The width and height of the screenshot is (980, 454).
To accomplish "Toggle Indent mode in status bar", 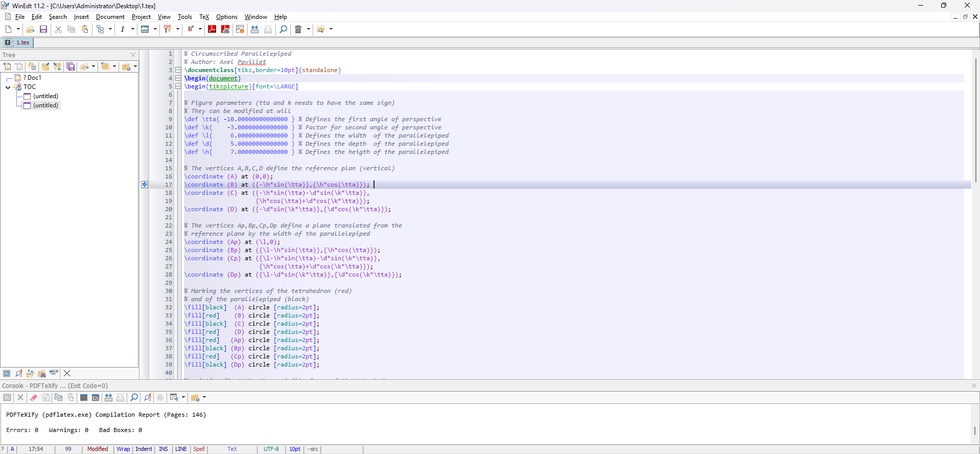I will tap(144, 449).
